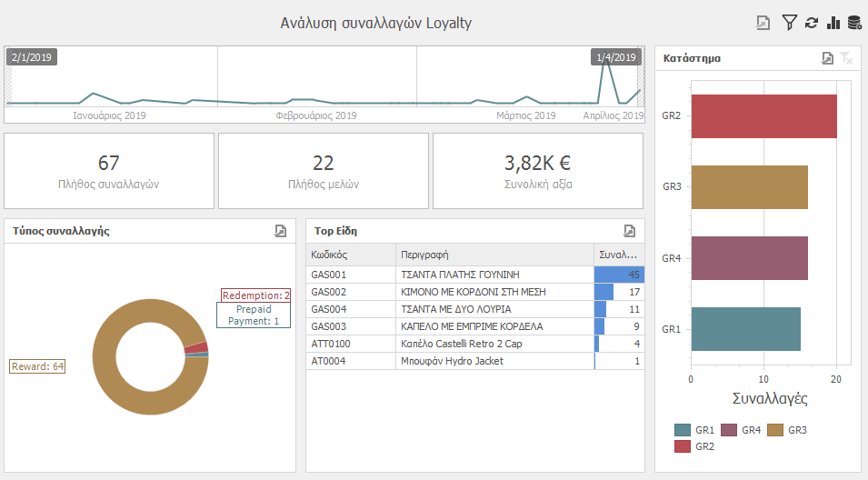Sort by the Περιγραφή column header
Image resolution: width=868 pixels, height=480 pixels.
point(494,255)
